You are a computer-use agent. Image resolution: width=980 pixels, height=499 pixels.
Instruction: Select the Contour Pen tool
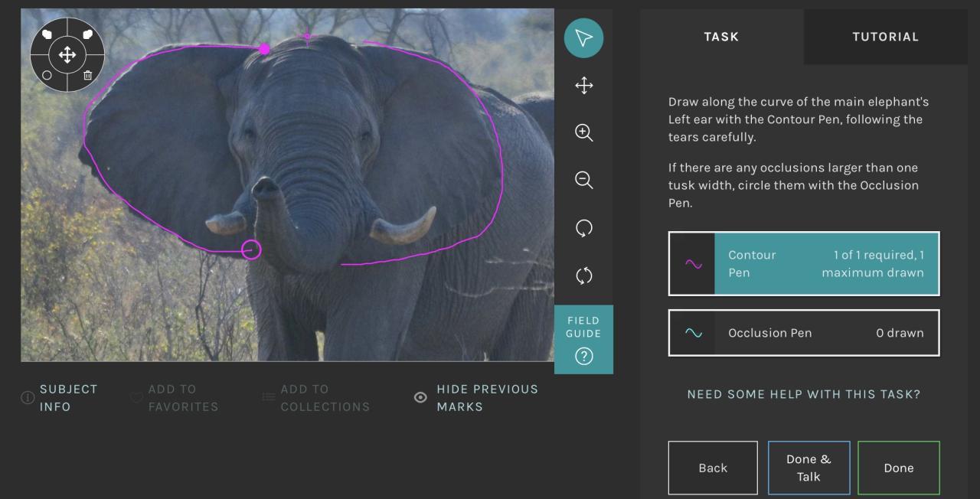point(804,264)
